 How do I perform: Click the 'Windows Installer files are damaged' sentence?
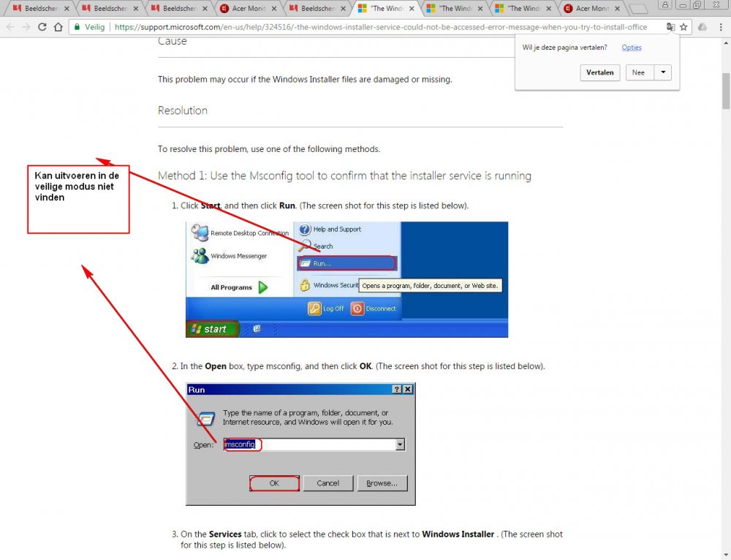click(x=305, y=79)
